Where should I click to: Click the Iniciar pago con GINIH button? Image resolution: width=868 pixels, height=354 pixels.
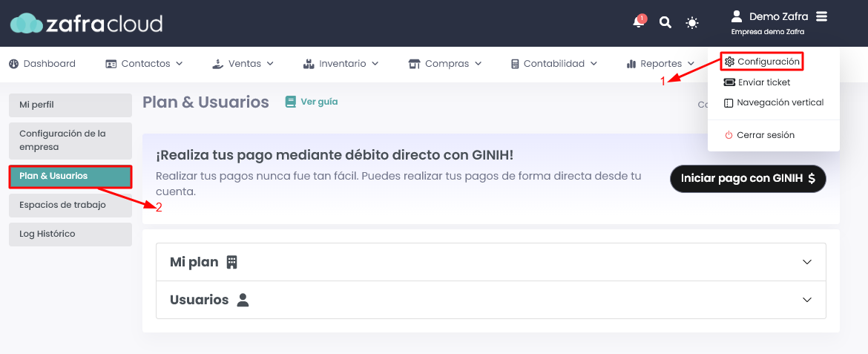click(x=748, y=179)
